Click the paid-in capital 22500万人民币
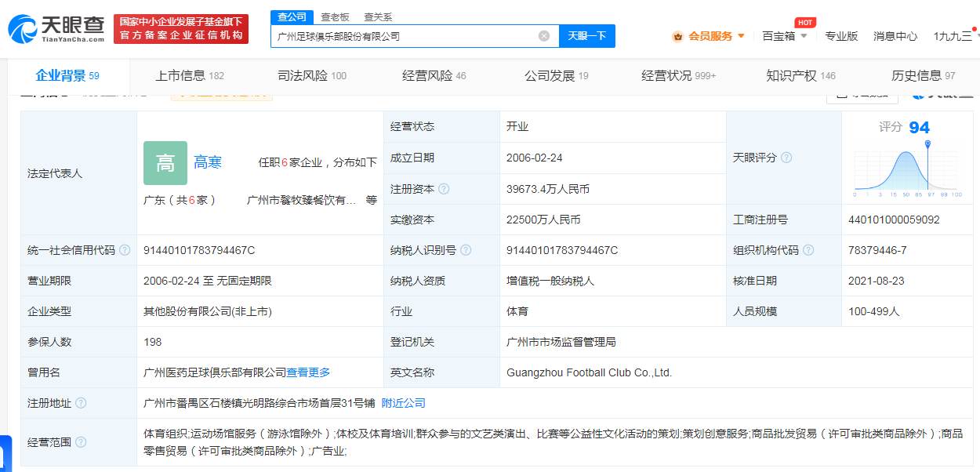This screenshot has width=980, height=472. pos(543,220)
